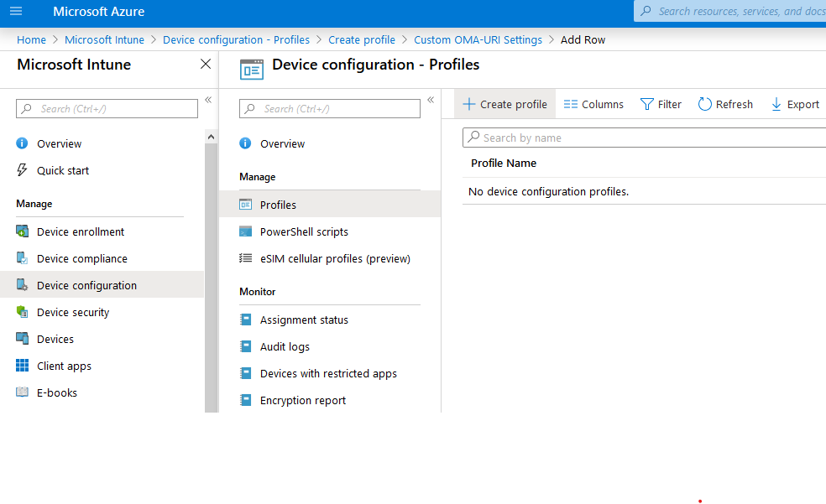Close the Microsoft Intune blade
This screenshot has height=504, width=826.
pos(206,65)
